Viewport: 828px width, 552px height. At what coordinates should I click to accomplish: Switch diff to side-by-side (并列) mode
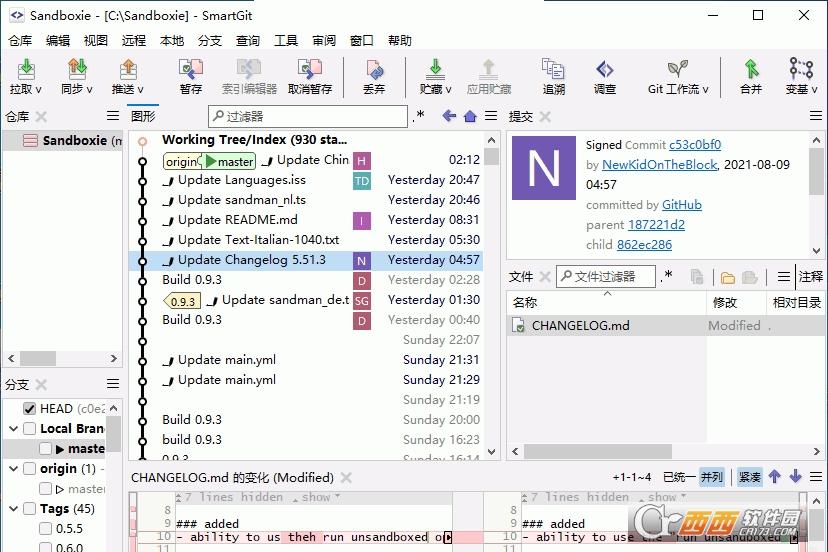(712, 477)
